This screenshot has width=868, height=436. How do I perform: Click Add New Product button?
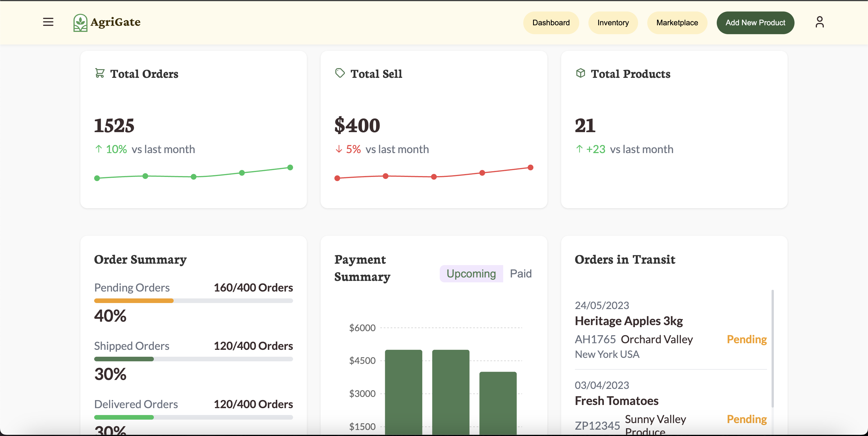tap(755, 23)
